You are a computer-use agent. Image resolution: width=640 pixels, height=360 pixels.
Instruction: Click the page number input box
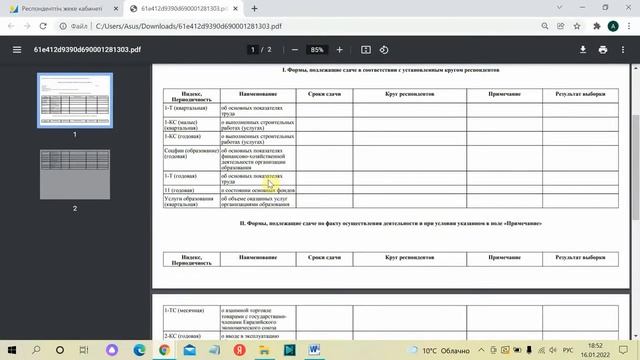(x=253, y=50)
